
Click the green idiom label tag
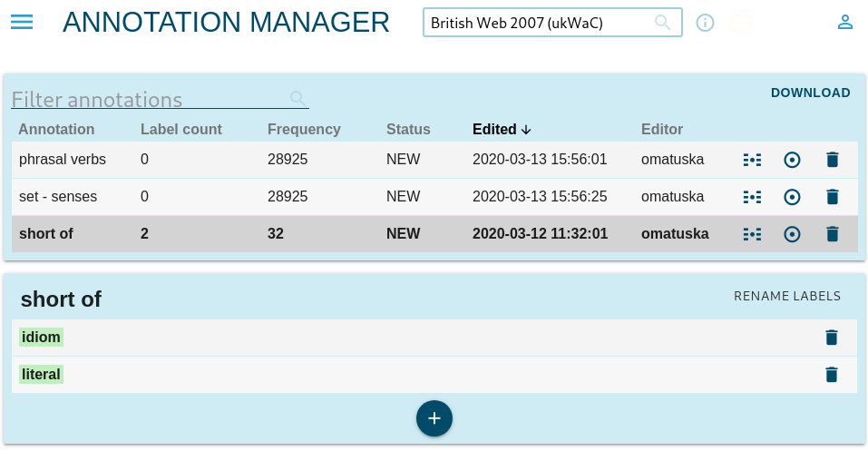coord(41,338)
